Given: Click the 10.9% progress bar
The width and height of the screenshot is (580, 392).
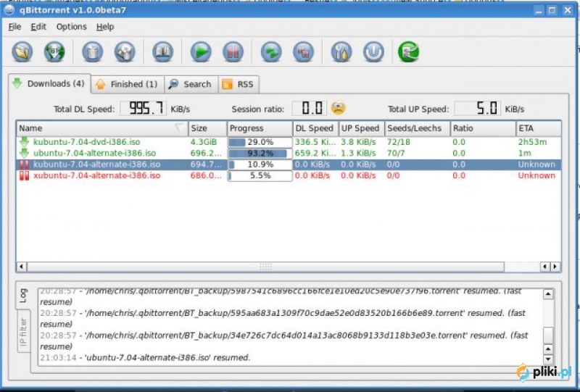Looking at the screenshot, I should coord(260,164).
